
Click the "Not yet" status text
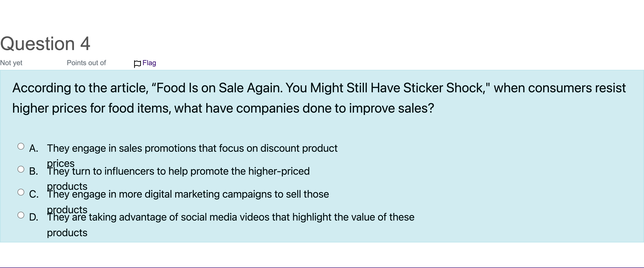point(11,63)
